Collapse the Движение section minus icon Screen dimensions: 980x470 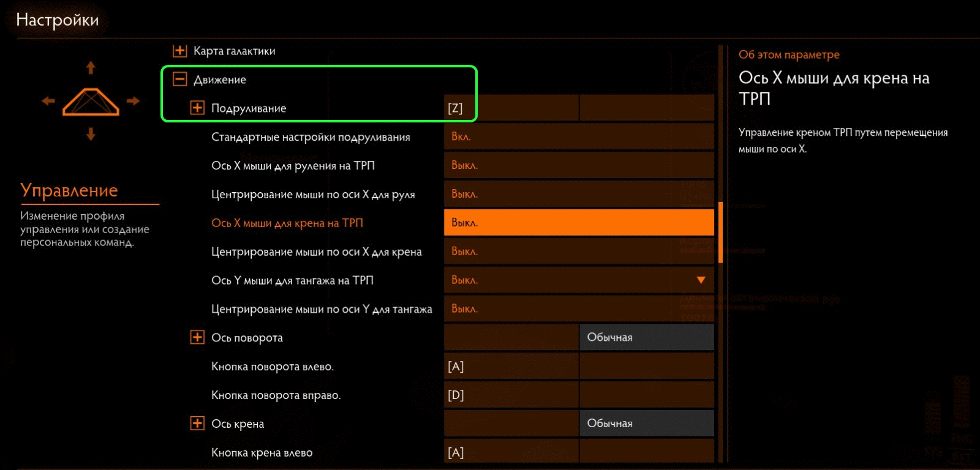click(x=179, y=79)
